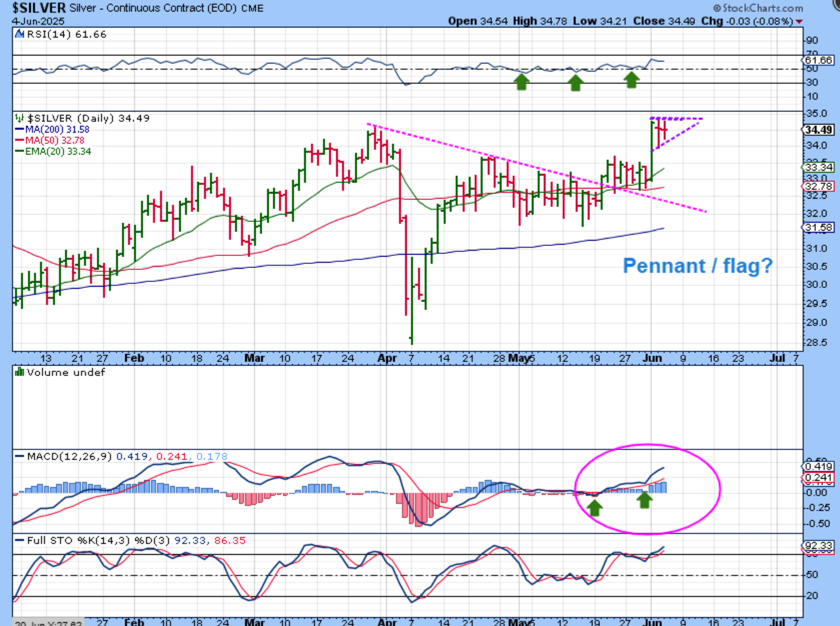Open the StockCharts.com watermark link
The image size is (840, 626).
click(x=757, y=8)
